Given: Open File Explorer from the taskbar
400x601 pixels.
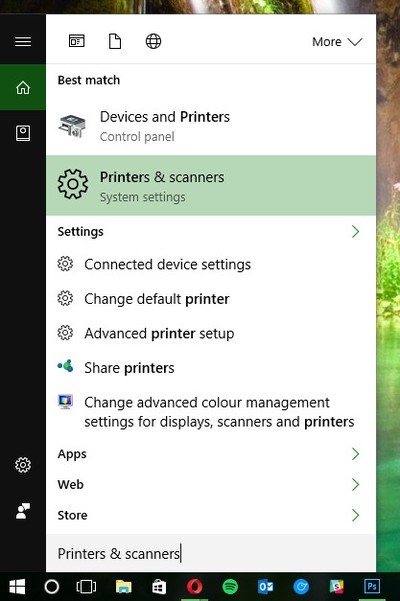Looking at the screenshot, I should pos(123,586).
